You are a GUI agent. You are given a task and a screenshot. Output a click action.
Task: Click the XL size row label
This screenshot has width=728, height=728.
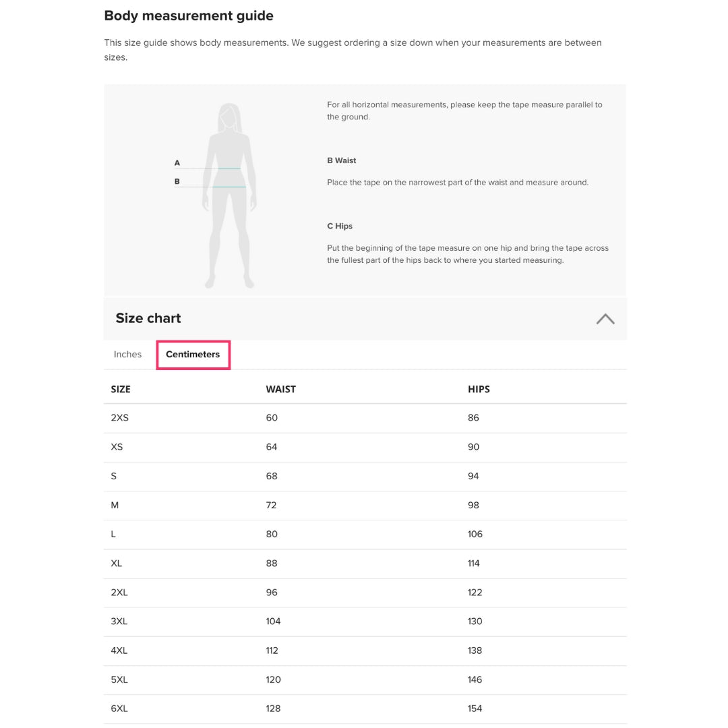point(117,564)
